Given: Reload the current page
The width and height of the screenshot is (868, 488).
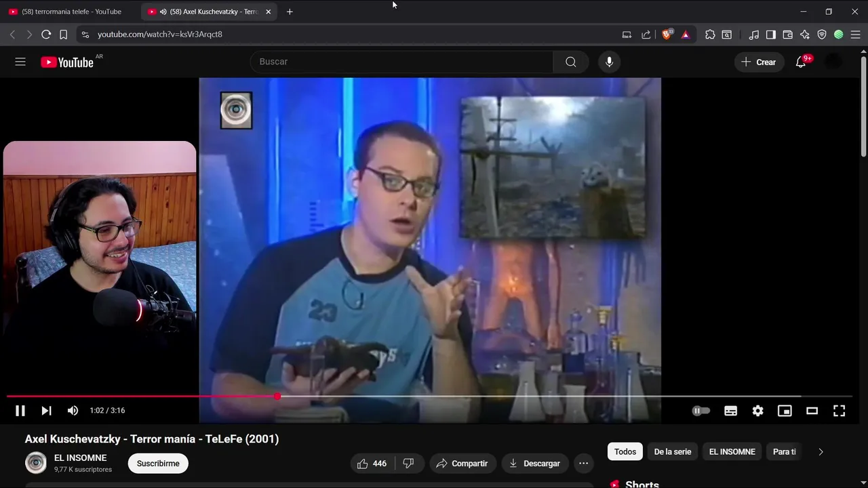Looking at the screenshot, I should point(46,35).
